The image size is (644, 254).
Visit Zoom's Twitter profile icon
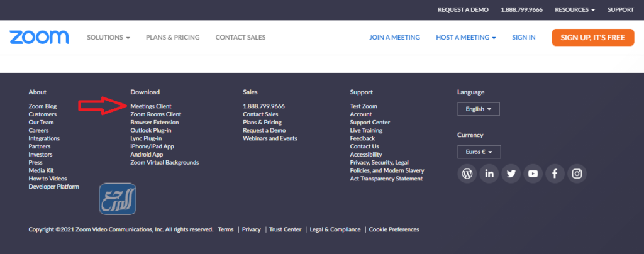click(x=511, y=174)
